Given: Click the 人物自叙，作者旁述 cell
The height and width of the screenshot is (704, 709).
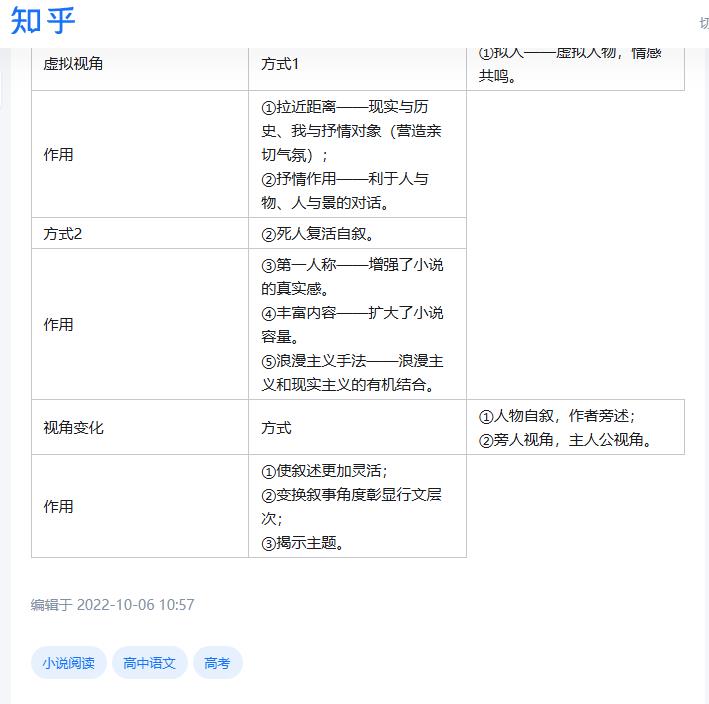Looking at the screenshot, I should (x=575, y=427).
